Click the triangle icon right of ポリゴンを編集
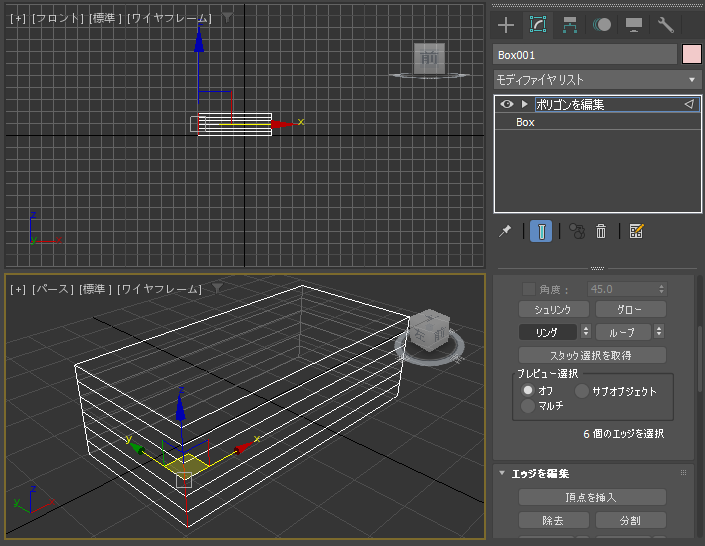705x546 pixels. coord(689,104)
